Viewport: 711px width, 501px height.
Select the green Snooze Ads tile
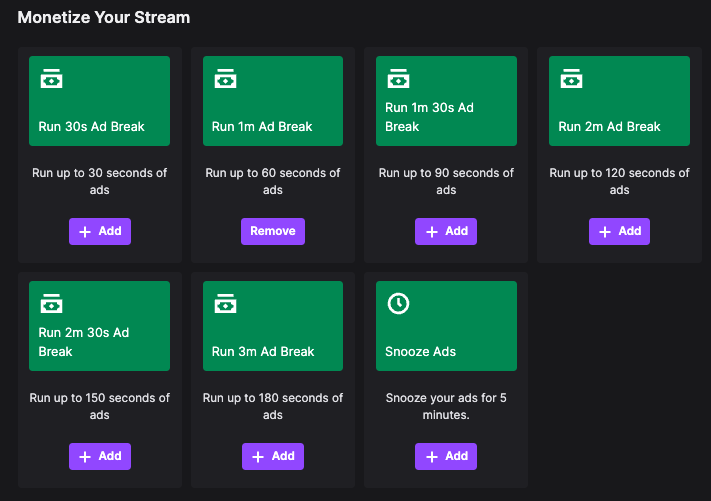(x=446, y=326)
